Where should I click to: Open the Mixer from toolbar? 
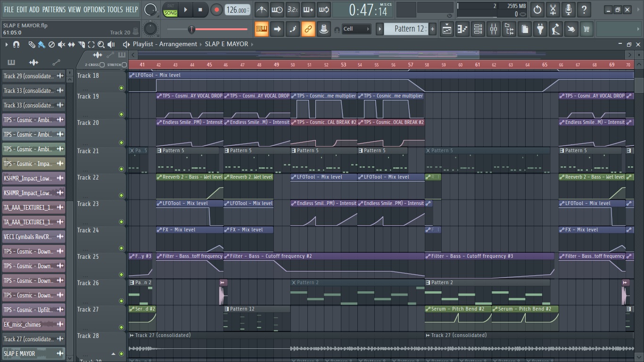(x=494, y=29)
